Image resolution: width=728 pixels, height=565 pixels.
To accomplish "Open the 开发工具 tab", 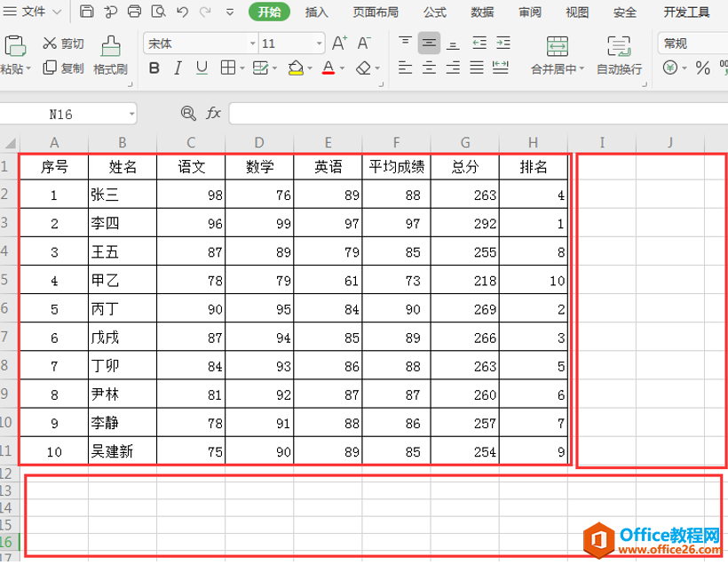I will pos(686,12).
